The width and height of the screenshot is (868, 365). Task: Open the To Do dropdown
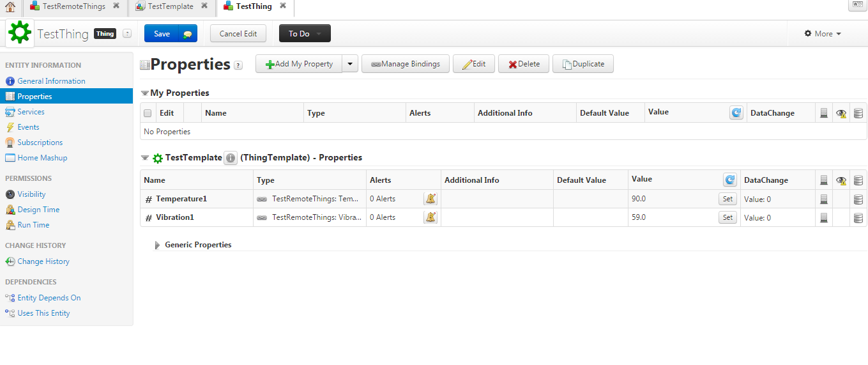click(x=305, y=34)
